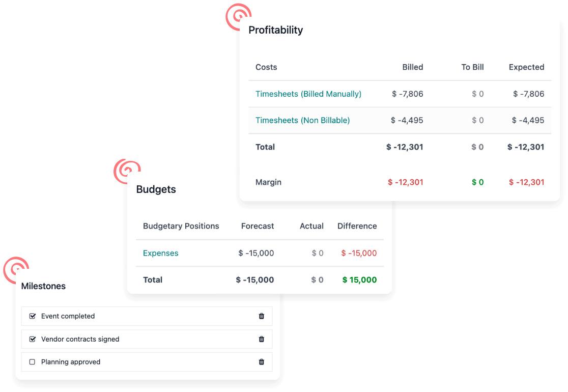Remove the Planning approved milestone
The height and width of the screenshot is (392, 568).
pos(262,362)
